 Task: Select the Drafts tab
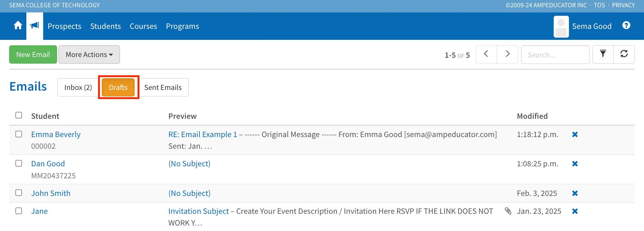pos(118,87)
